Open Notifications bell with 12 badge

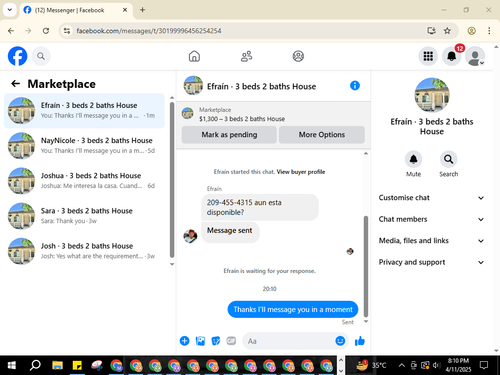[x=452, y=56]
